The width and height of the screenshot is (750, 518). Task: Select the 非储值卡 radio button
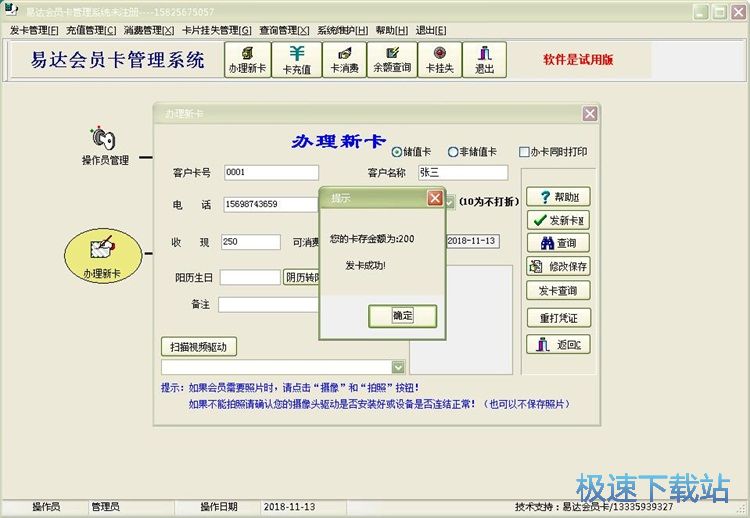pyautogui.click(x=453, y=152)
